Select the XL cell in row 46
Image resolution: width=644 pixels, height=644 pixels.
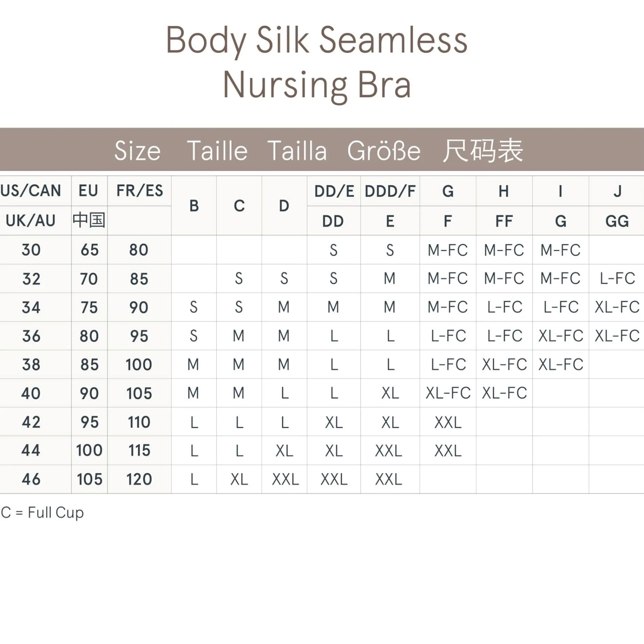click(239, 480)
